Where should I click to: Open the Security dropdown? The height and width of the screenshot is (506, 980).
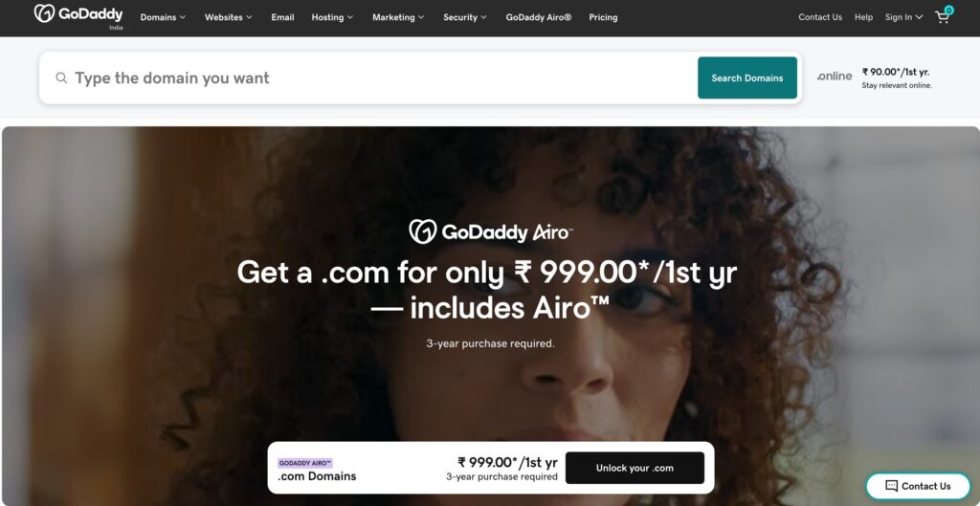(x=464, y=17)
